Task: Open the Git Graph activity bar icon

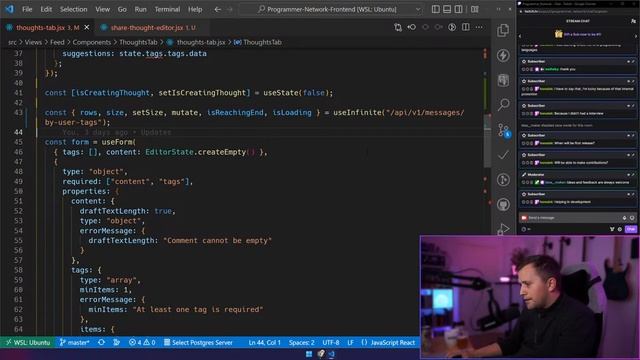Action: click(503, 180)
